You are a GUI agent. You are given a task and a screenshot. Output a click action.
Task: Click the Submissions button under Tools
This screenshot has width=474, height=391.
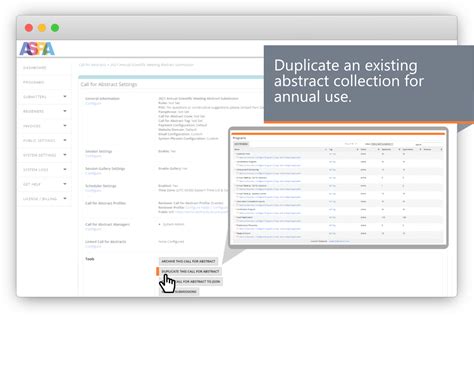(179, 292)
